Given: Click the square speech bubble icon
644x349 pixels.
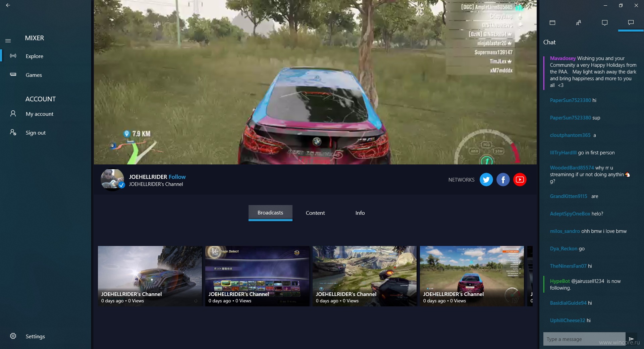Looking at the screenshot, I should click(x=605, y=22).
